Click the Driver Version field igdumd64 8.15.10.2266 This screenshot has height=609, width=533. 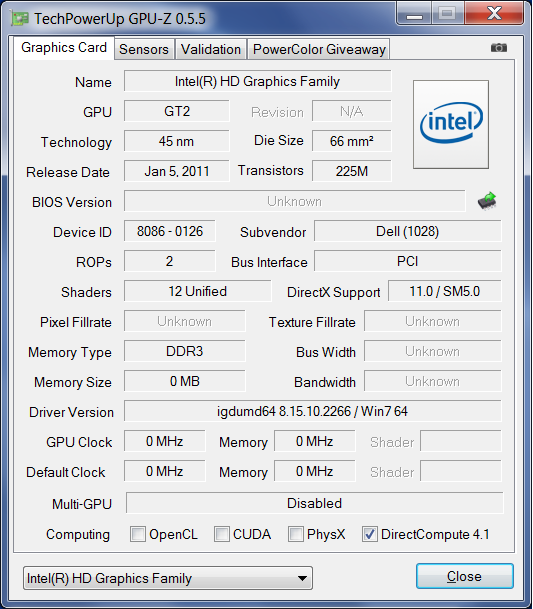click(x=313, y=411)
